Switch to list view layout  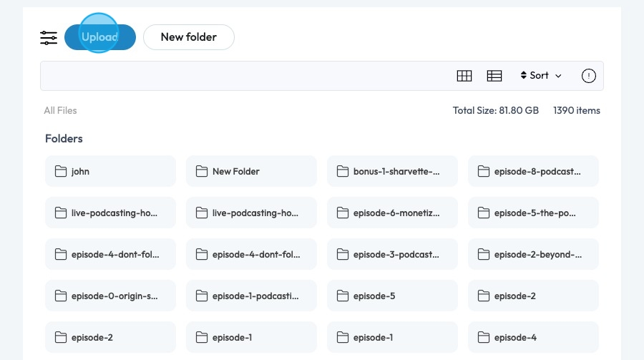494,76
